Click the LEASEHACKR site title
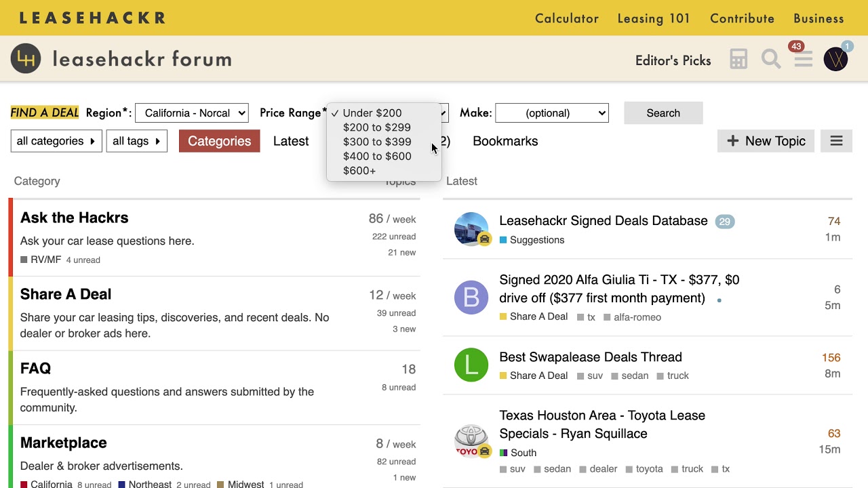The height and width of the screenshot is (488, 868). tap(92, 18)
